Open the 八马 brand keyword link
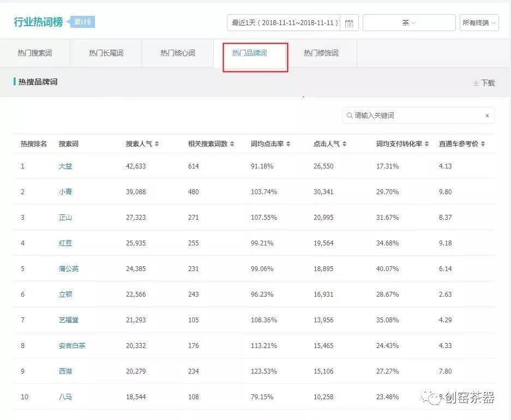Screen dimensions: 511x420 click(x=65, y=397)
